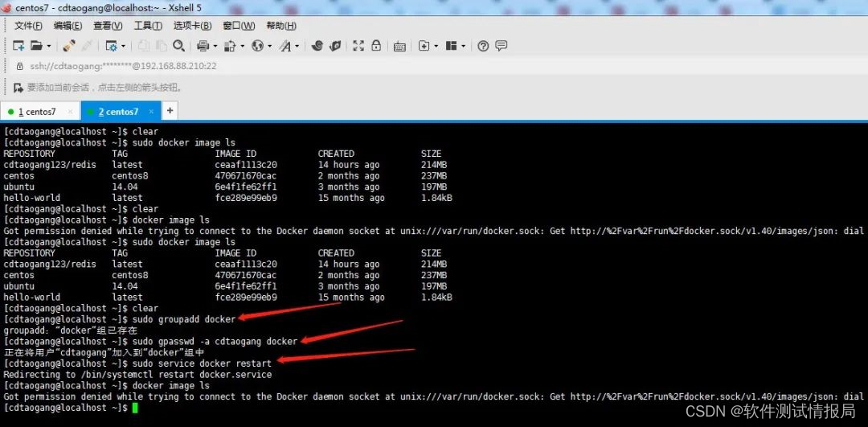
Task: Click the new tab plus-page toolbar icon
Action: pos(424,46)
